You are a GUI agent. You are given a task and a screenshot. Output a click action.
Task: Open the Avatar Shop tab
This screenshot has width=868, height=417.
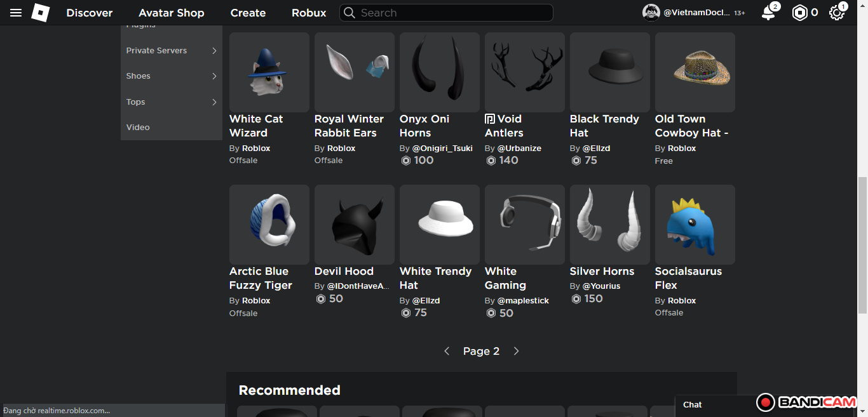tap(172, 13)
